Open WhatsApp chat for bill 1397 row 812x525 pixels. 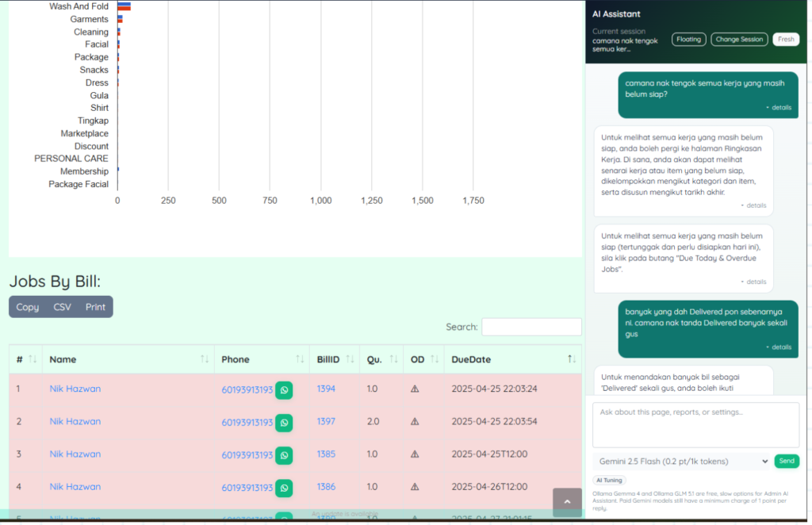pyautogui.click(x=284, y=423)
